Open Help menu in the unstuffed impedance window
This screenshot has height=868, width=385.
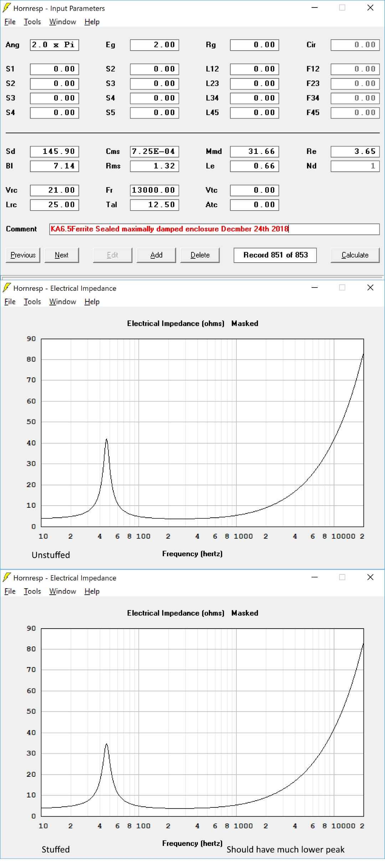click(x=92, y=302)
